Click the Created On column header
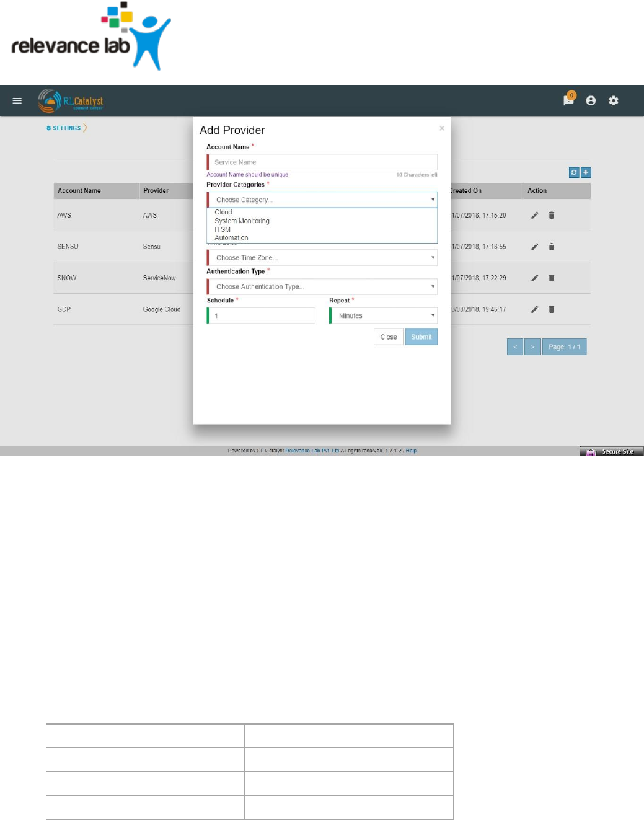The width and height of the screenshot is (644, 820). 466,191
